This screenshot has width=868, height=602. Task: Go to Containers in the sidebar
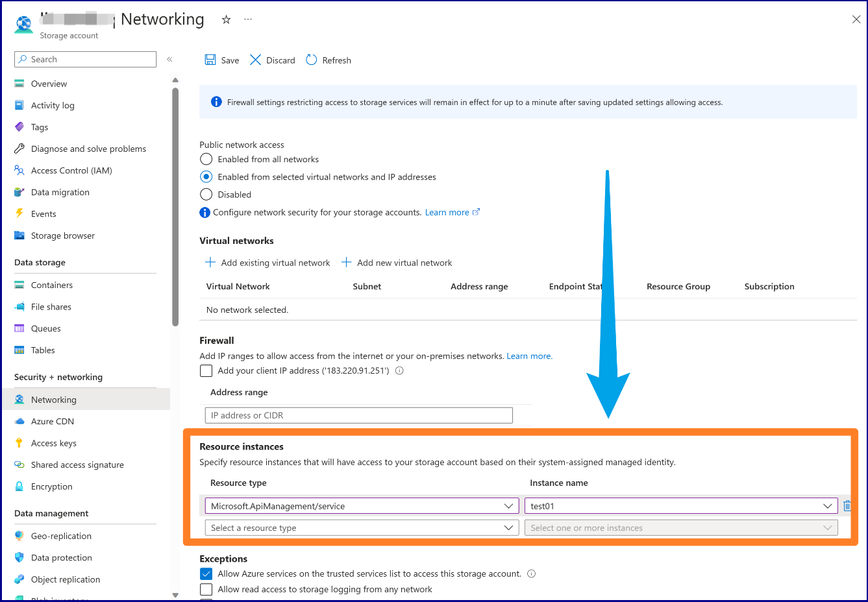52,285
